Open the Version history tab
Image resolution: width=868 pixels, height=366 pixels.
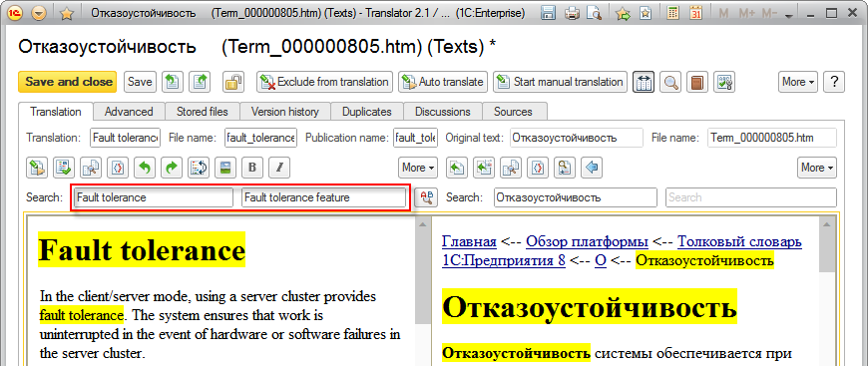pyautogui.click(x=285, y=112)
